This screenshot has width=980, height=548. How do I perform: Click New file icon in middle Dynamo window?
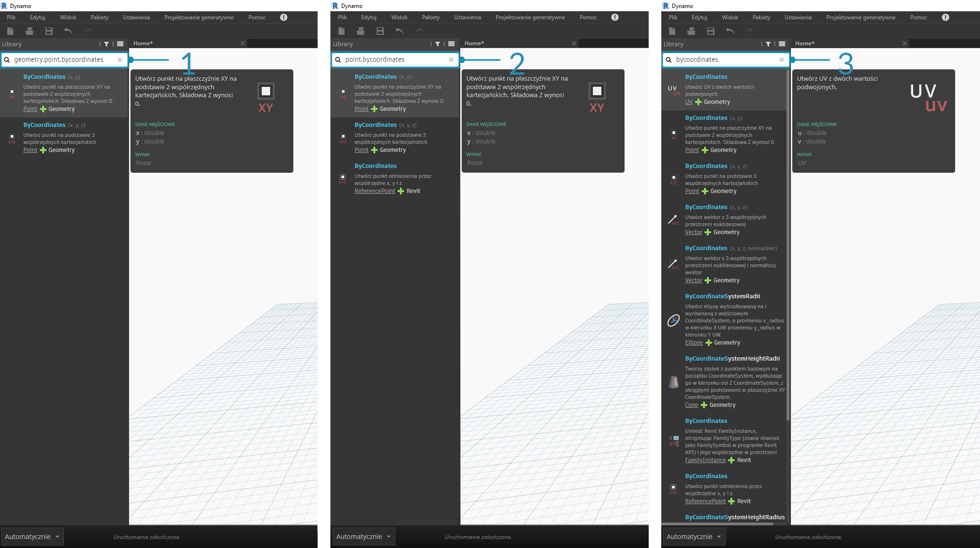(342, 31)
